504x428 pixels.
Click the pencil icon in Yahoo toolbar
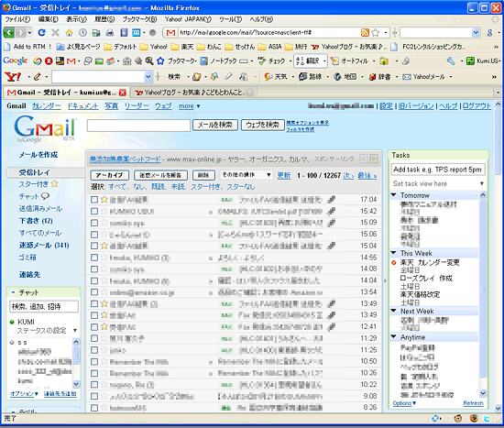click(38, 77)
